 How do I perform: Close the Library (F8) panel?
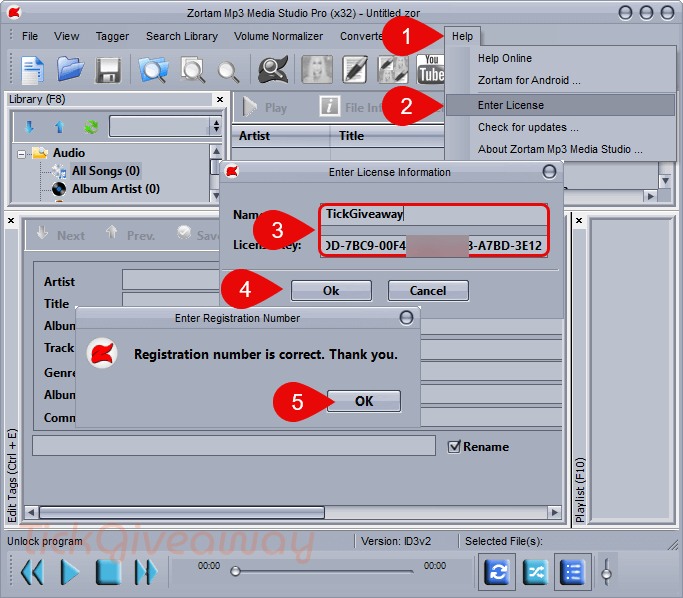(x=220, y=100)
